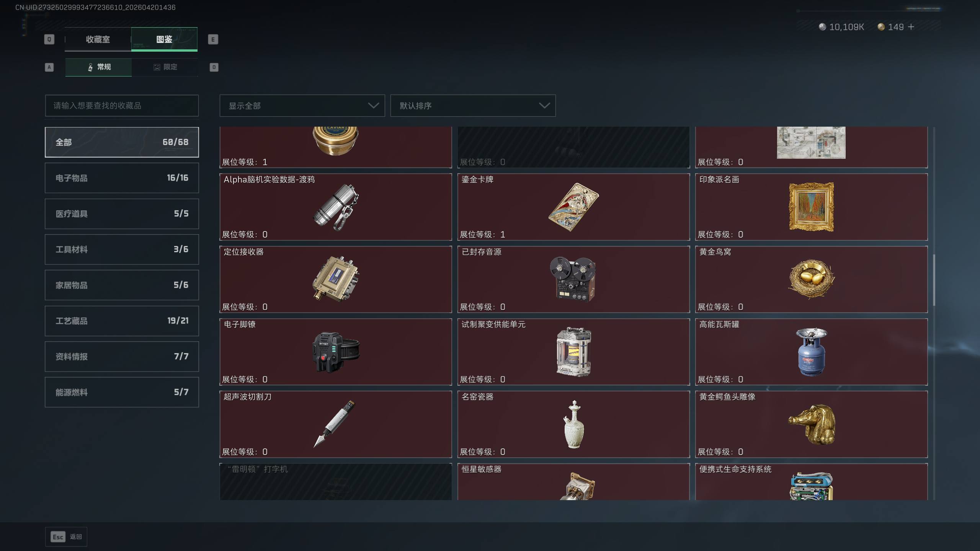Select the 鎏金卡牌 gilded card icon

tap(573, 207)
